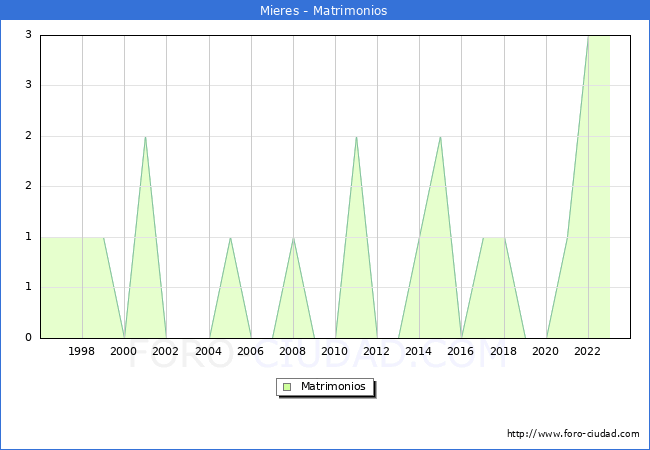Select the 2018 x-axis label
The height and width of the screenshot is (450, 650).
503,351
